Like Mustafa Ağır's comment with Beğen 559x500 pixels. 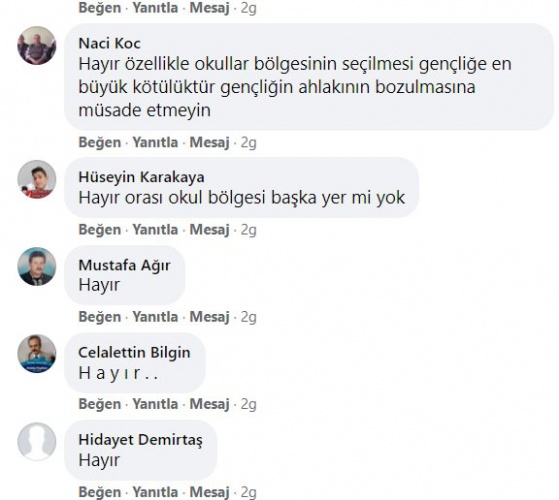pos(100,317)
